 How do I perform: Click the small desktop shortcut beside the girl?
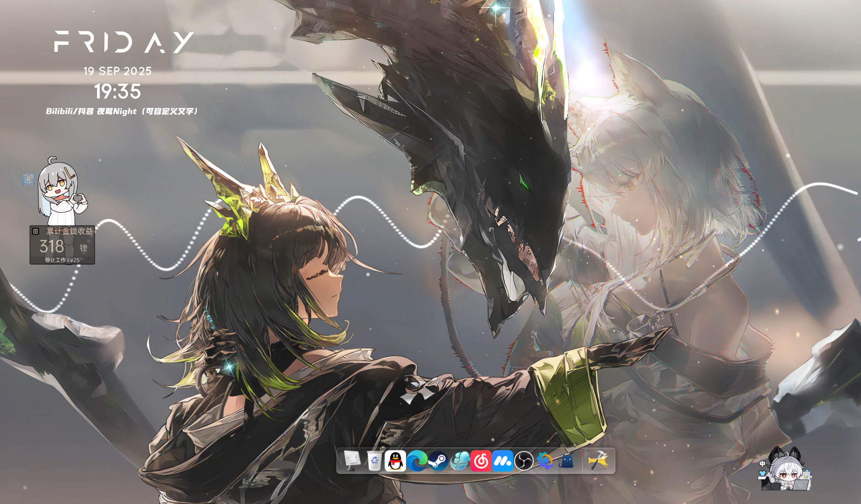point(28,179)
